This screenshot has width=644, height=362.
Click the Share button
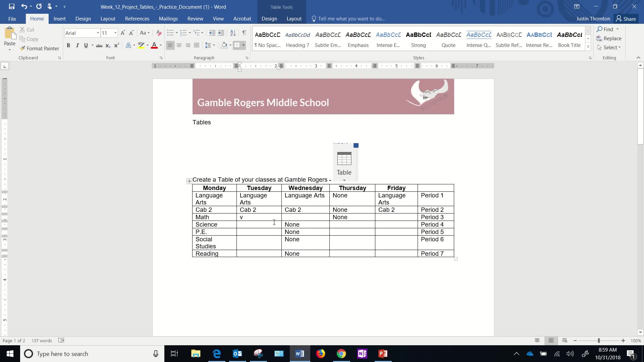pos(626,19)
